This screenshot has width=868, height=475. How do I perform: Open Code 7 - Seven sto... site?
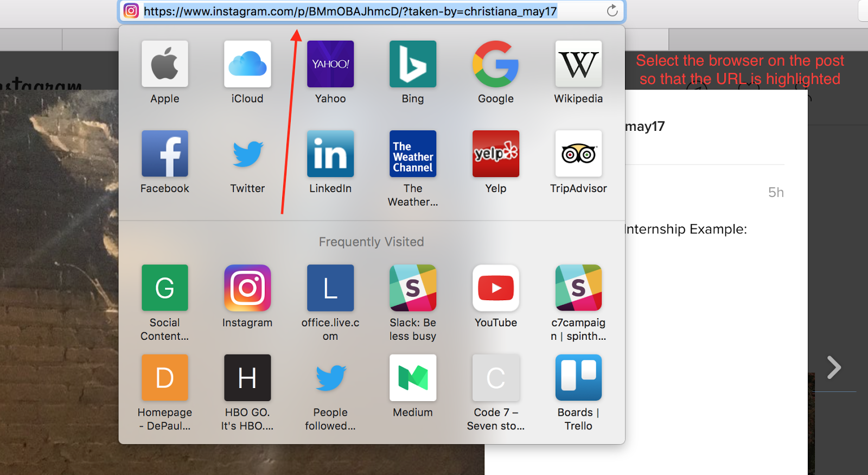pos(496,378)
